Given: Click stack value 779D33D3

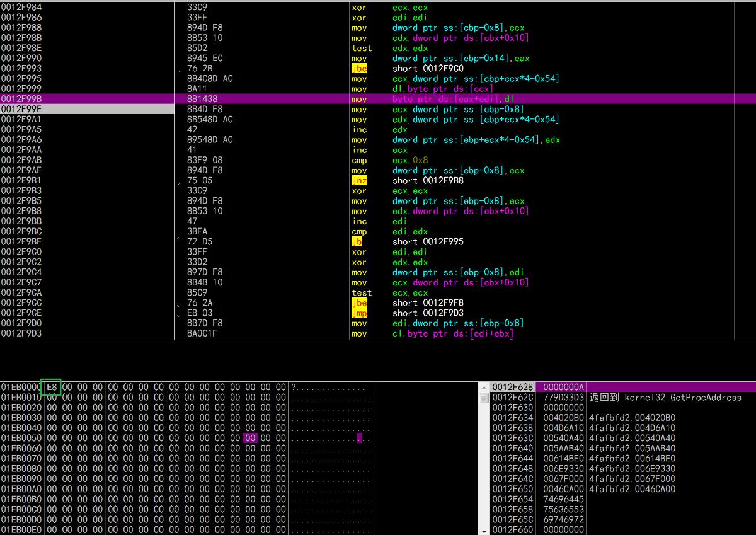Looking at the screenshot, I should click(x=564, y=398).
